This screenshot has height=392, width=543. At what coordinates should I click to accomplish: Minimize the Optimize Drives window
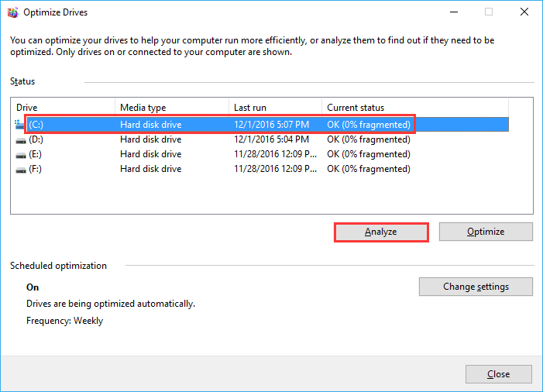click(x=454, y=12)
